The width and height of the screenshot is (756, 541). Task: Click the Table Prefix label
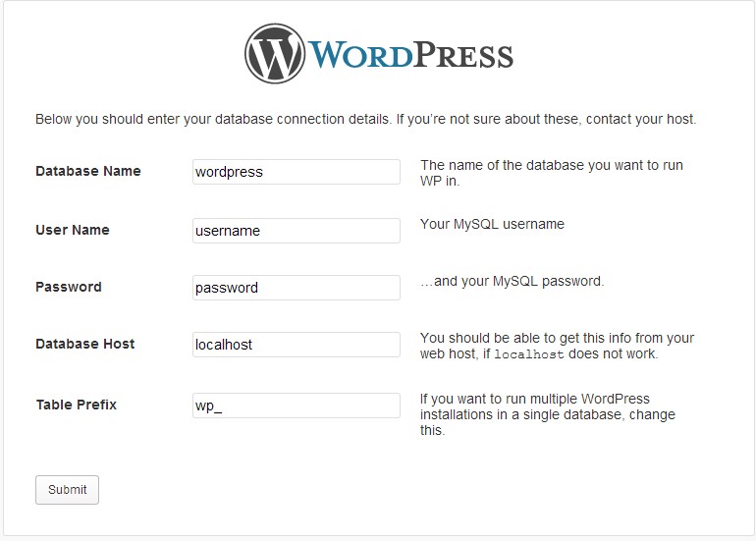[x=77, y=405]
